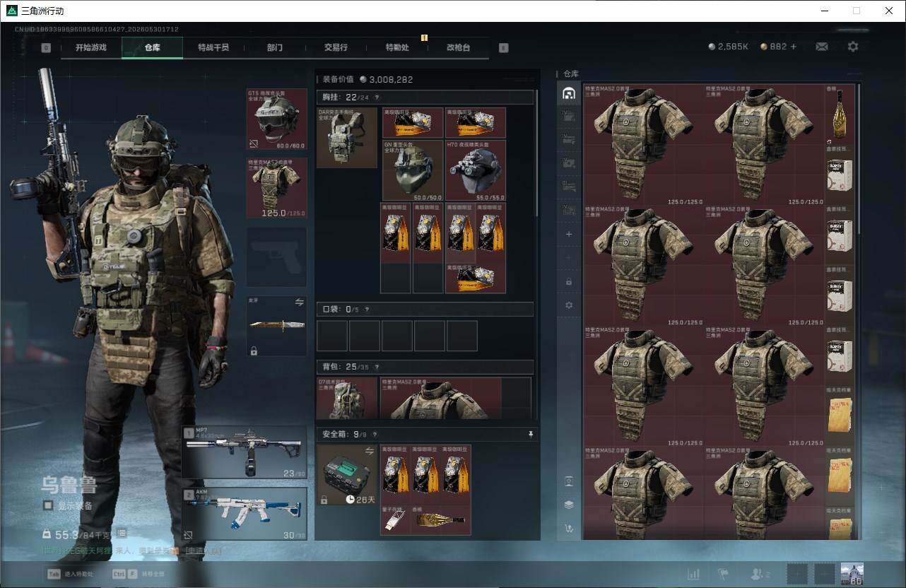This screenshot has height=588, width=906.
Task: Click the help icon beside 口袋
Action: [x=366, y=310]
